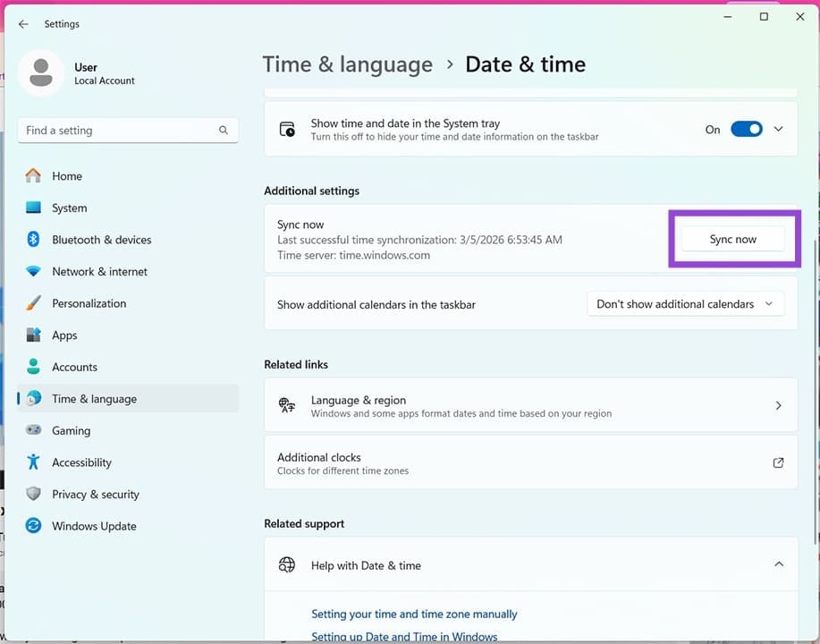Click the Home icon in sidebar
This screenshot has width=820, height=644.
[x=33, y=176]
